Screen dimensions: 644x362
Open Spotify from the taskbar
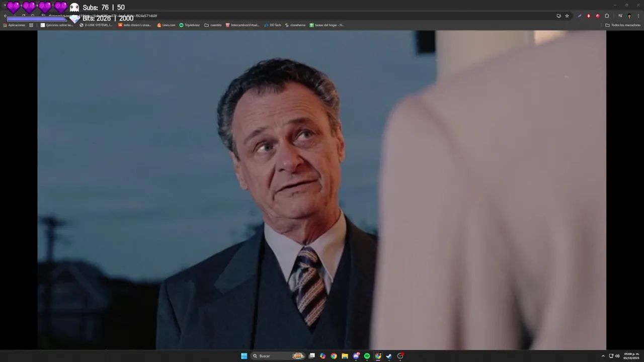(367, 356)
